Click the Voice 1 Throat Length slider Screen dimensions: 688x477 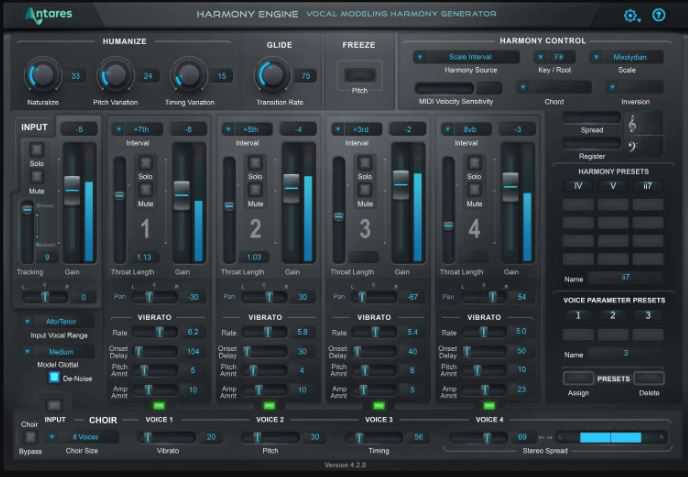[119, 210]
